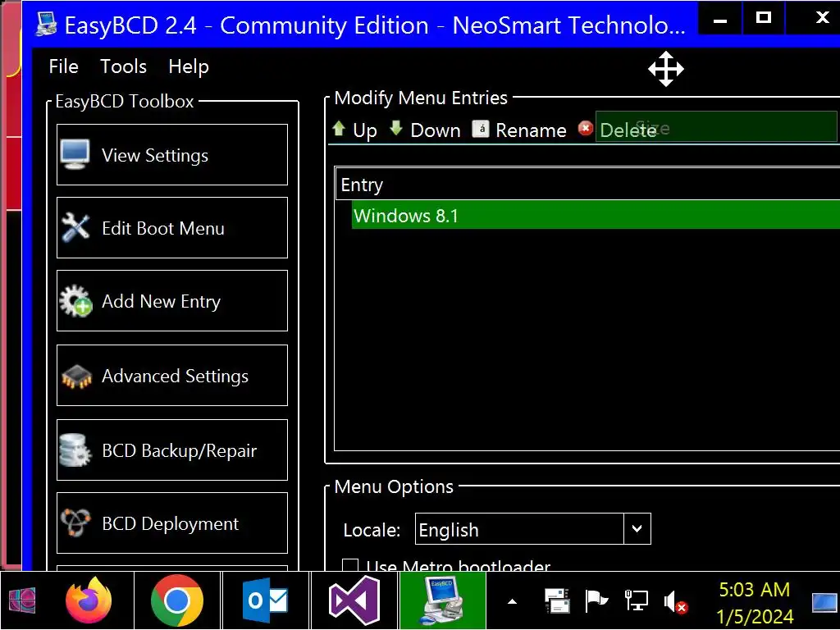840x630 pixels.
Task: Open BCD Backup/Repair section
Action: pyautogui.click(x=172, y=450)
